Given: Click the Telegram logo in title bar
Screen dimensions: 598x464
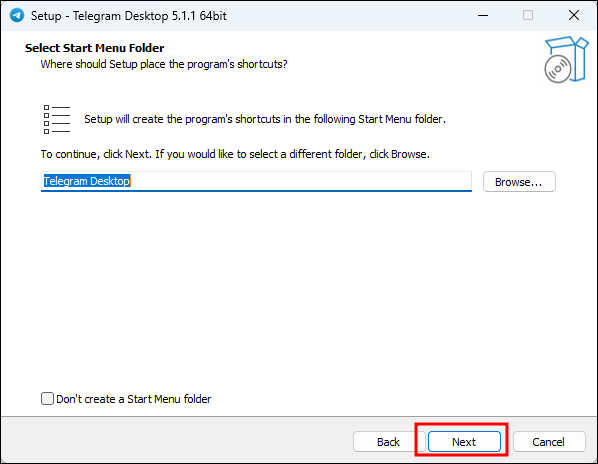Looking at the screenshot, I should pyautogui.click(x=17, y=15).
